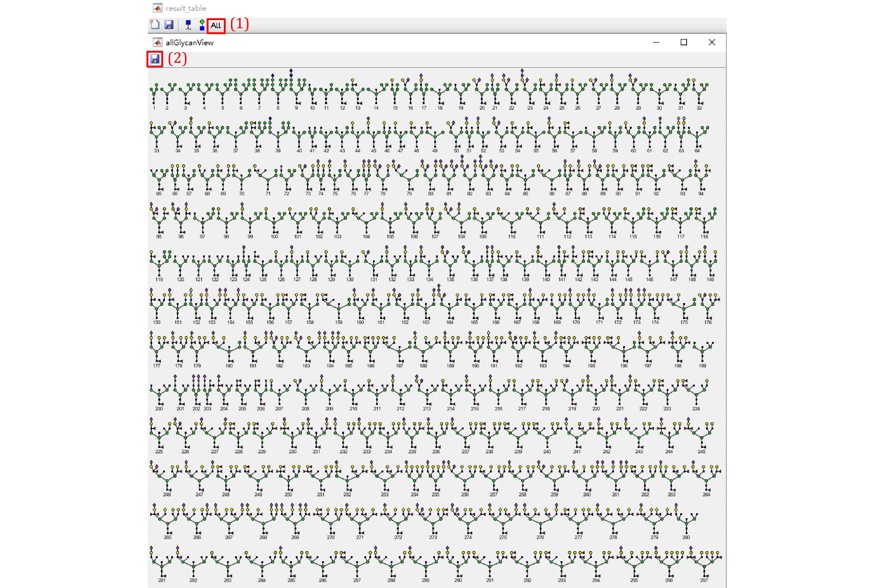Click the number label "258"

[x=522, y=495]
